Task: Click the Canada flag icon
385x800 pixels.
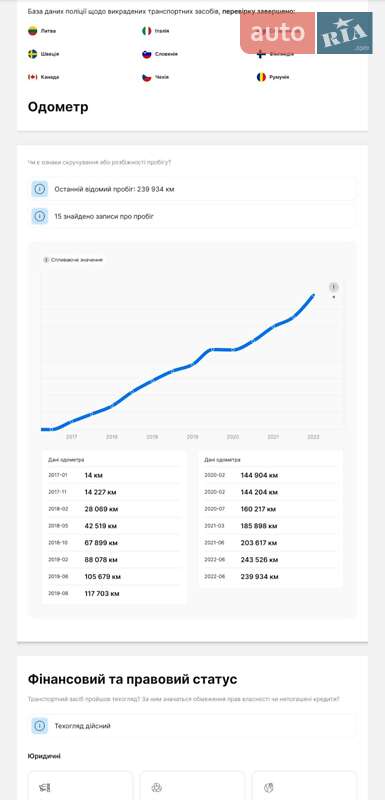Action: pyautogui.click(x=33, y=77)
